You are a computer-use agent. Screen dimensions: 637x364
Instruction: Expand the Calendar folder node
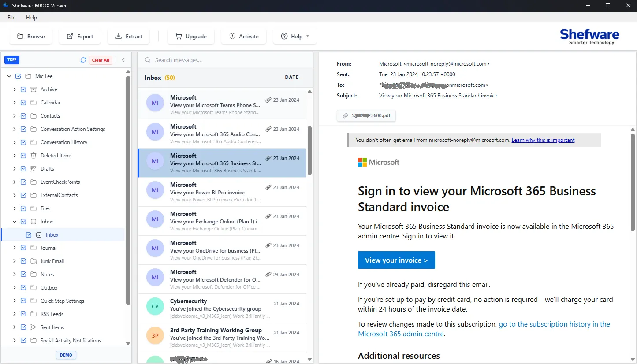[x=15, y=103]
